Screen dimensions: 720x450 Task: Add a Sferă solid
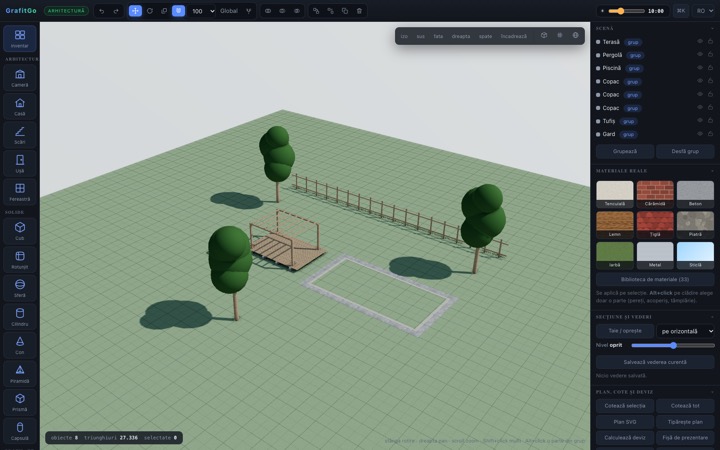coord(20,287)
